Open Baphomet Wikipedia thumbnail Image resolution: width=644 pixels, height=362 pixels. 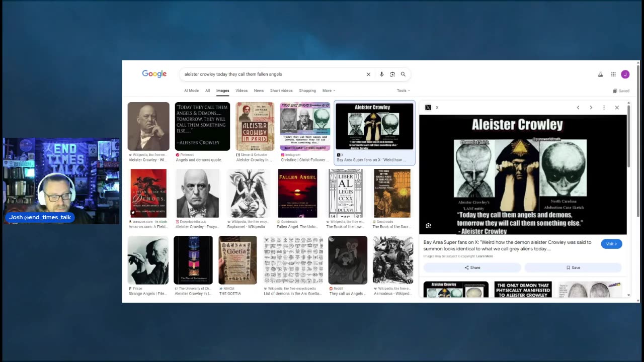249,193
